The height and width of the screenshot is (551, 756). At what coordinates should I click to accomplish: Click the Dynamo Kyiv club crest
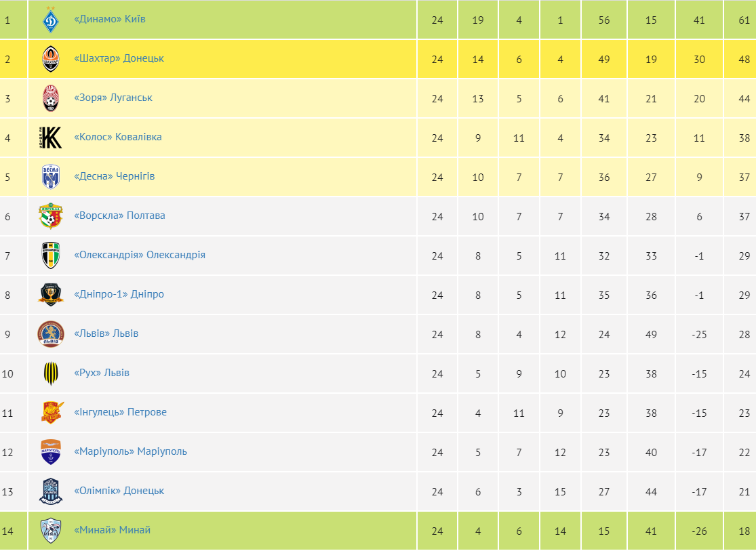pyautogui.click(x=51, y=20)
